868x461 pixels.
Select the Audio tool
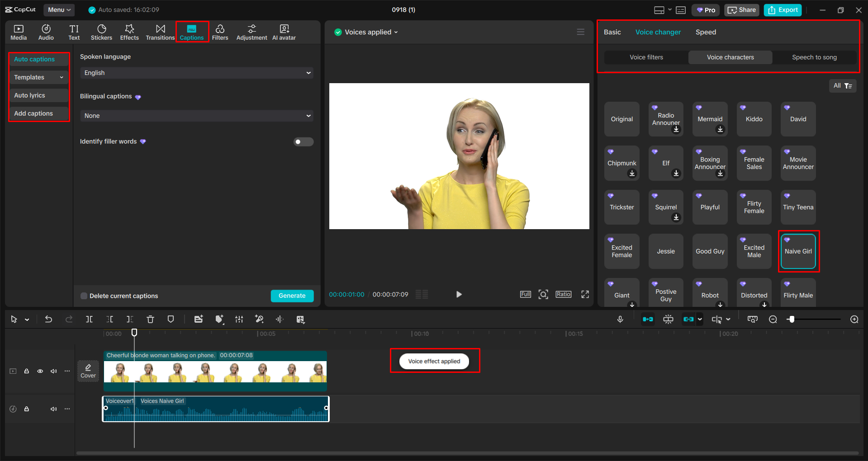[x=46, y=32]
